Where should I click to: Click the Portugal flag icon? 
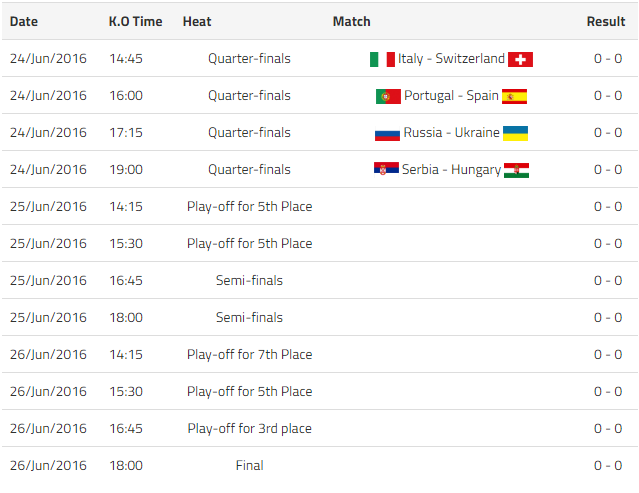(x=388, y=96)
